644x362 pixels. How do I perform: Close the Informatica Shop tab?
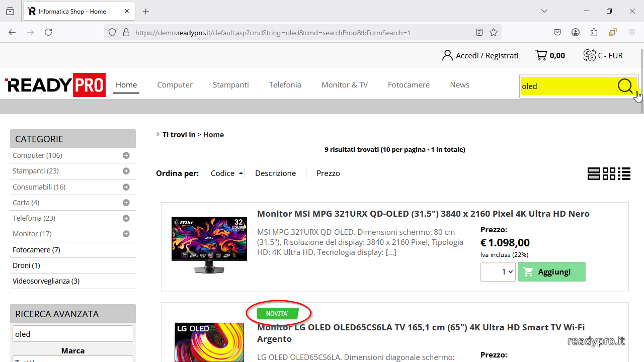127,11
